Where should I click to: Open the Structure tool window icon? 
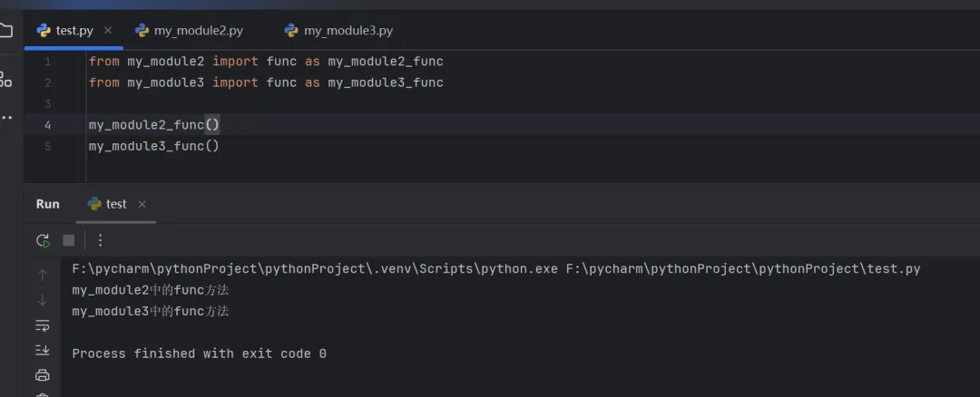point(5,80)
